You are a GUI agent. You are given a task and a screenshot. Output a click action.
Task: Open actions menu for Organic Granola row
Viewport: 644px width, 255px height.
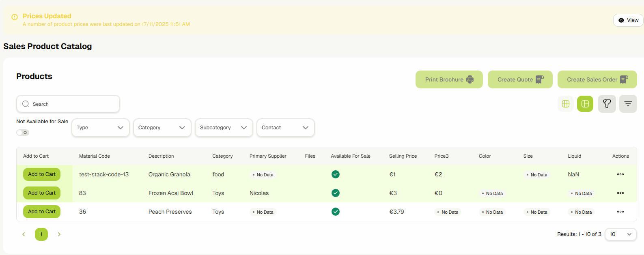coord(620,174)
